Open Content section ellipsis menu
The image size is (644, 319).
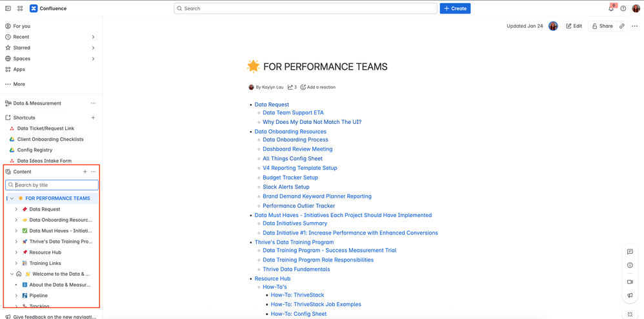(93, 172)
